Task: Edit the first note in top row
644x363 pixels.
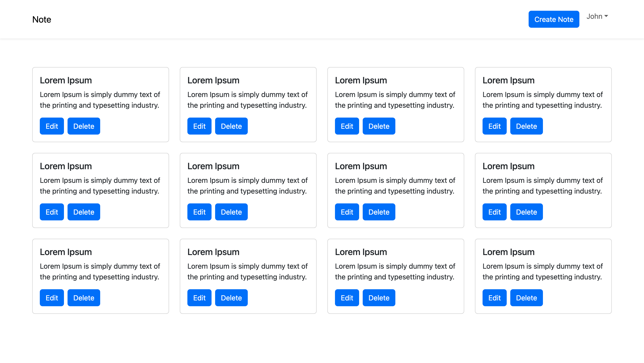Action: 52,126
